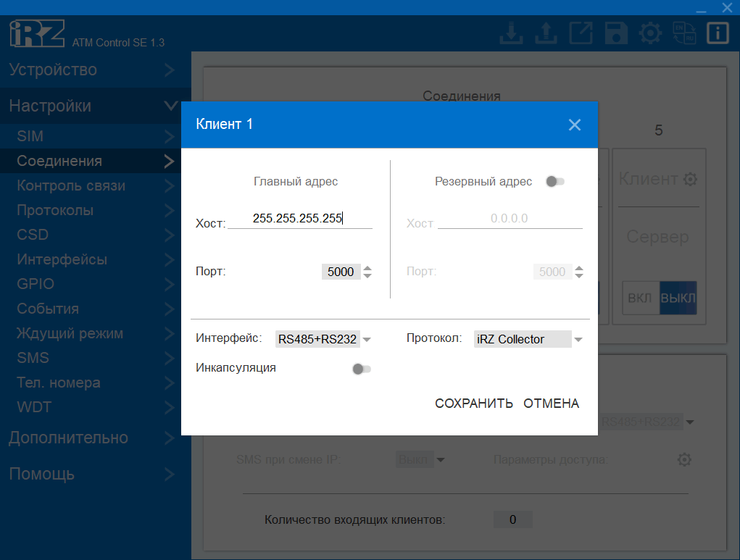Open settings with the gear toolbar icon
Viewport: 740px width, 560px height.
point(650,33)
